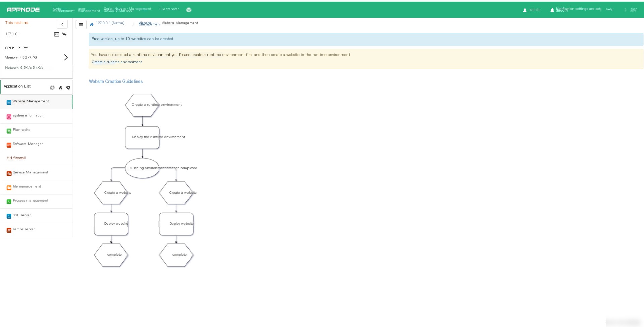Image resolution: width=644 pixels, height=327 pixels.
Task: Open user management menu
Action: coord(89,10)
